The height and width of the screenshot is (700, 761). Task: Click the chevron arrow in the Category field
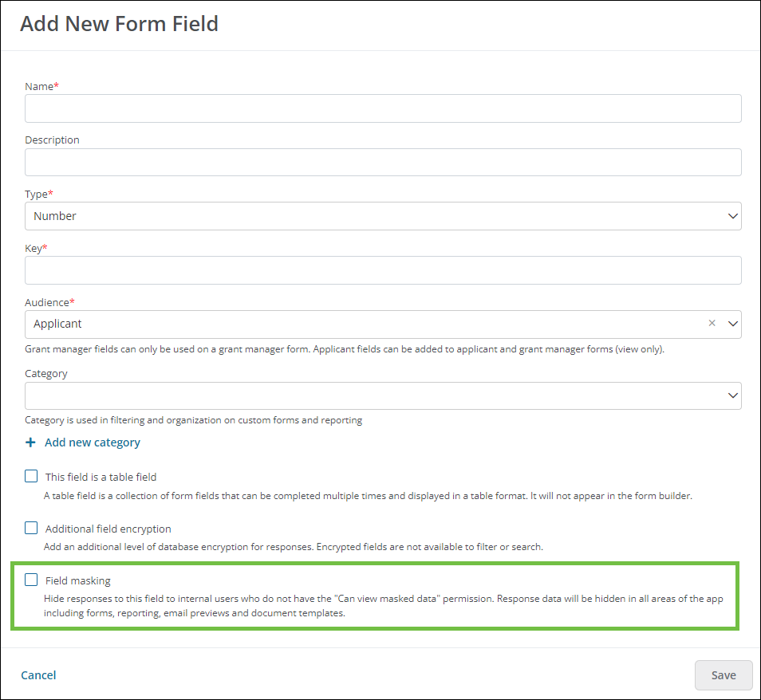[x=732, y=395]
